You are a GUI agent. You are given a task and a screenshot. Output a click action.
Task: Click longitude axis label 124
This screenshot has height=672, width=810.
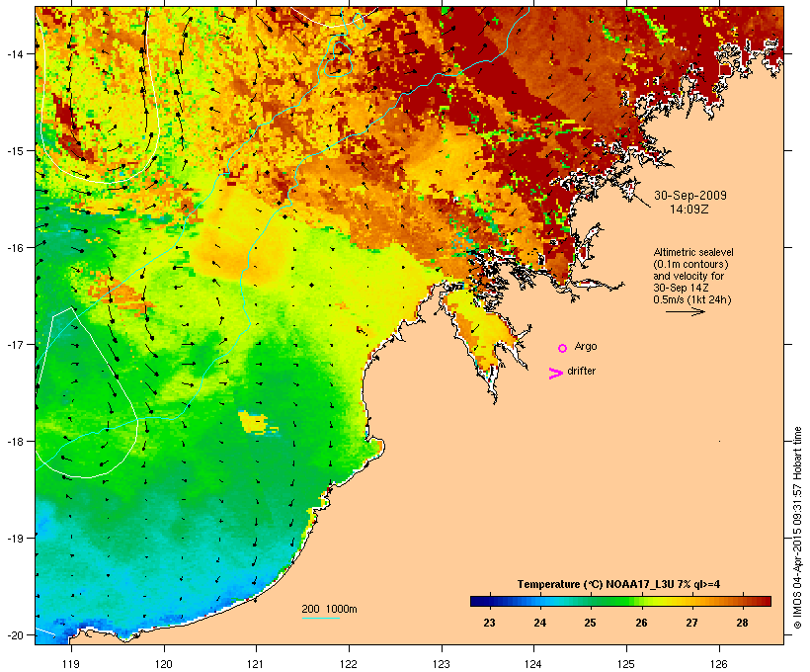coord(533,664)
